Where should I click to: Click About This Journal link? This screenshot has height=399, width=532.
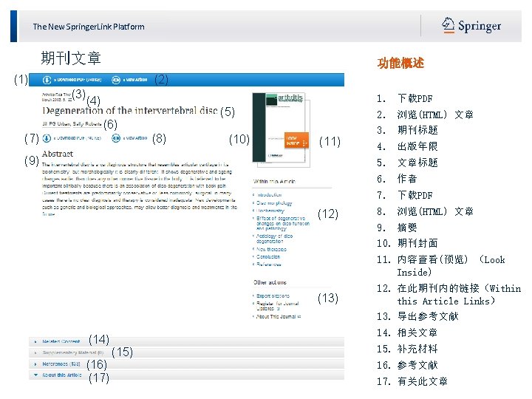point(279,316)
